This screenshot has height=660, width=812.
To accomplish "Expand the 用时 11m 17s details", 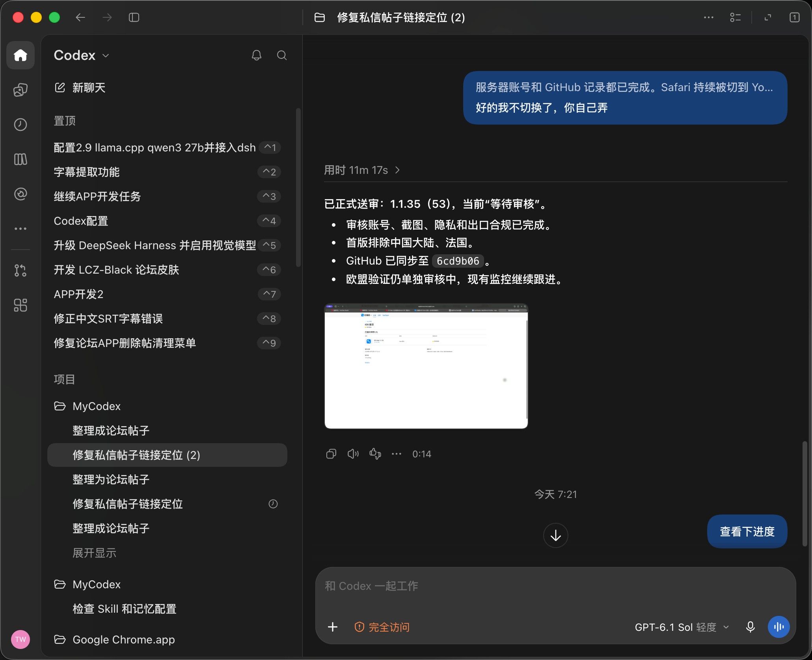I will pyautogui.click(x=362, y=170).
